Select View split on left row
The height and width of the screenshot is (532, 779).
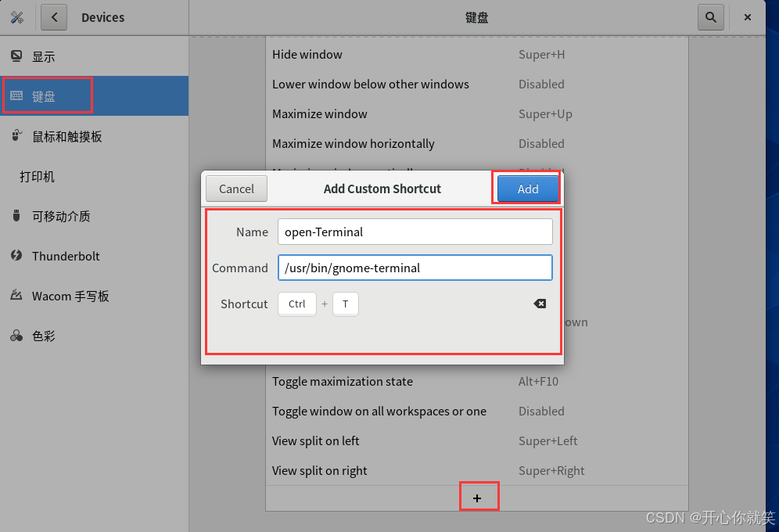[477, 441]
